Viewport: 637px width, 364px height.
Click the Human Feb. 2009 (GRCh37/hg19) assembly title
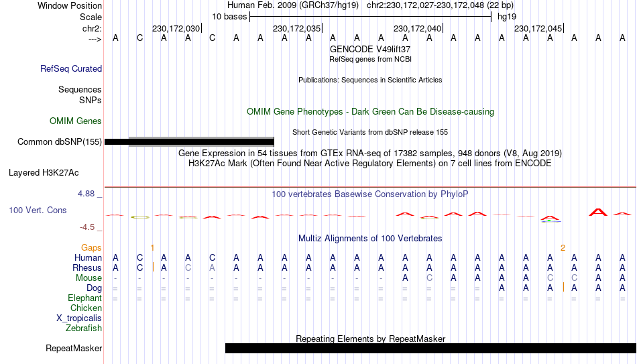293,5
